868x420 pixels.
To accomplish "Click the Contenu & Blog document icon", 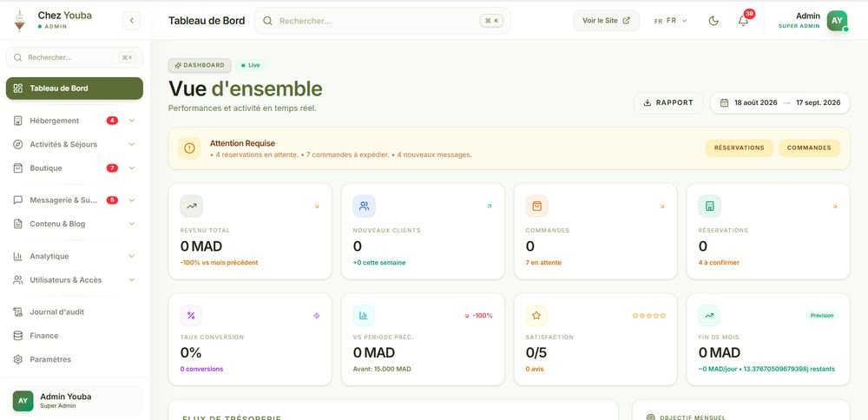I will pyautogui.click(x=17, y=224).
